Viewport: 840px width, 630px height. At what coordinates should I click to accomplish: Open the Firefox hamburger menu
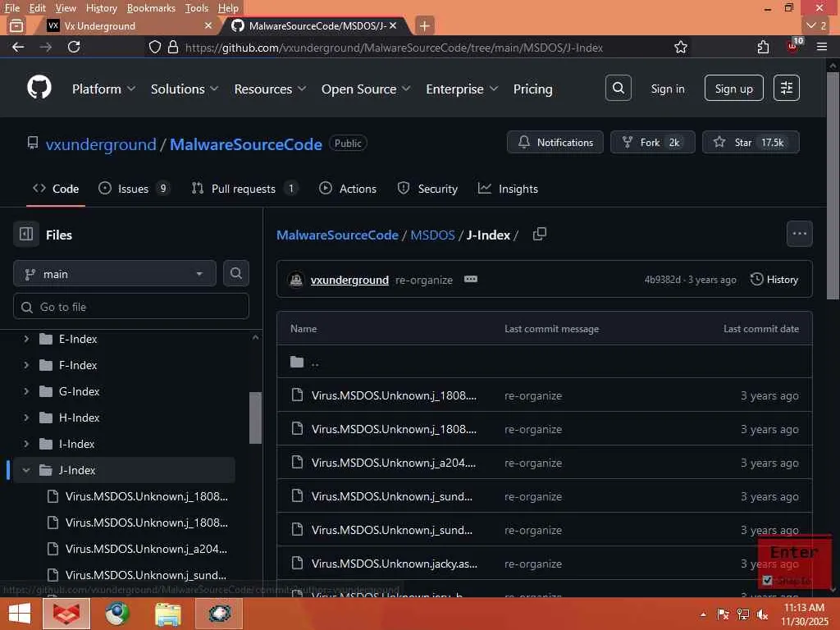click(x=822, y=47)
